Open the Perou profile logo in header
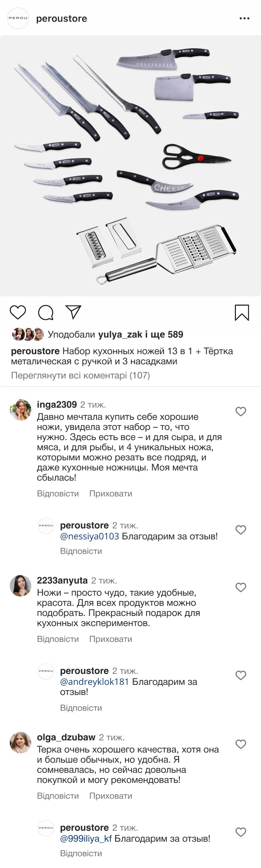This screenshot has height=868, width=261. click(18, 18)
